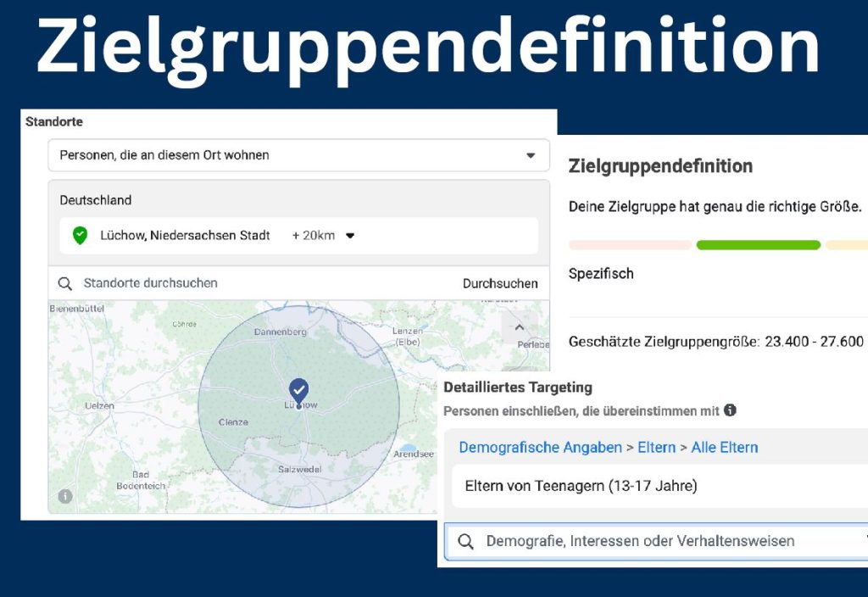The image size is (868, 597).
Task: Focus the 'Demografie, Interessen oder Verhaltensweisen' field
Action: 640,541
